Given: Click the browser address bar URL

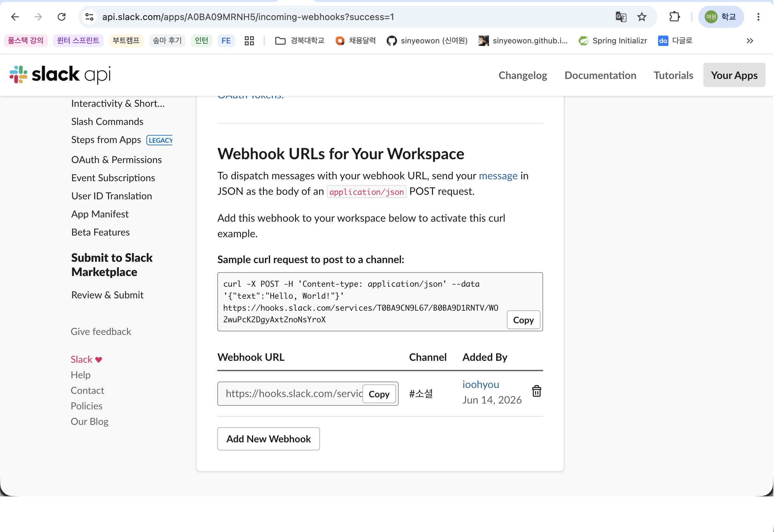Looking at the screenshot, I should (x=248, y=17).
